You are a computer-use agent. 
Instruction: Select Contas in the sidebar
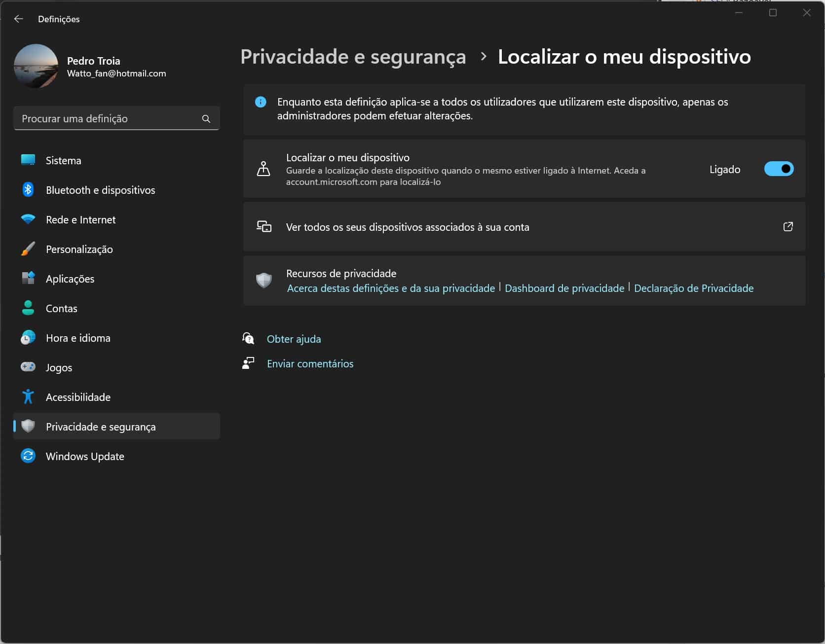click(61, 309)
